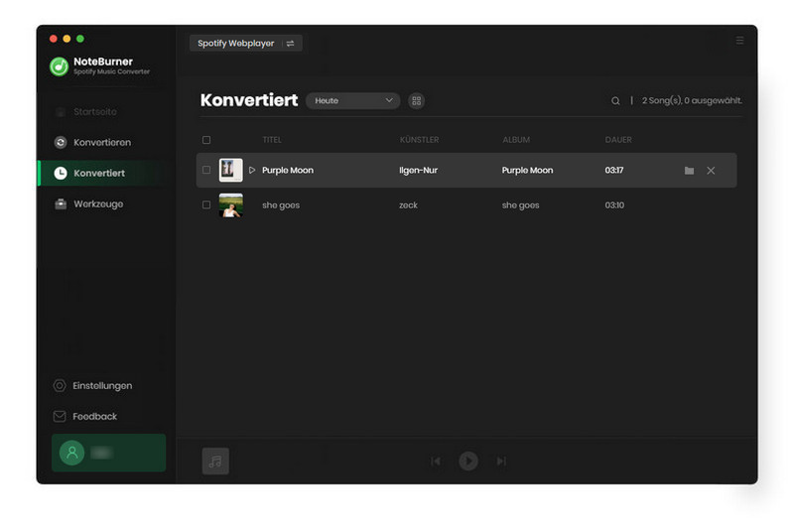Click the music note placeholder in player bar
794x532 pixels.
click(215, 462)
